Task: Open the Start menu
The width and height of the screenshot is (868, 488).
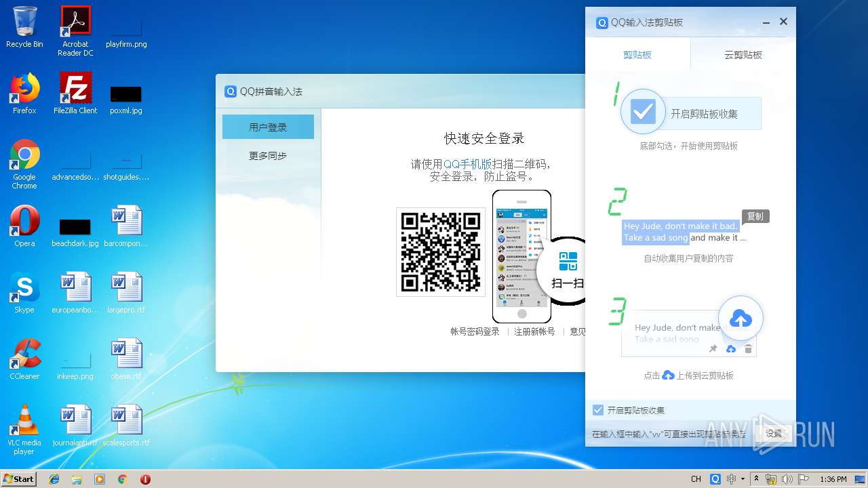Action: pos(19,479)
